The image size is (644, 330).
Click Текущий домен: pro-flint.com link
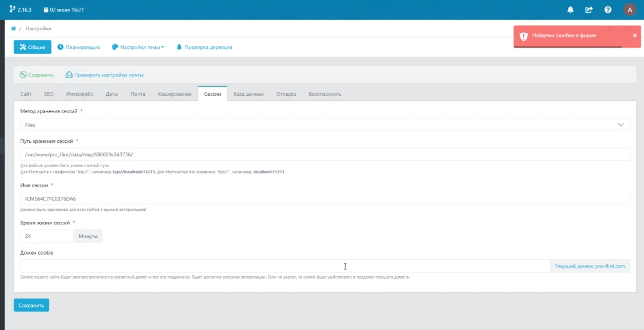click(590, 266)
